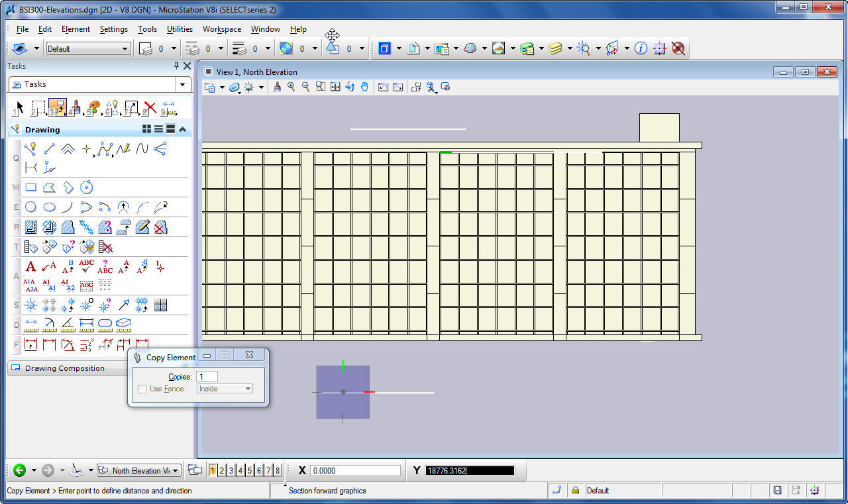
Task: Activate the Delete Element red X tool
Action: click(150, 107)
